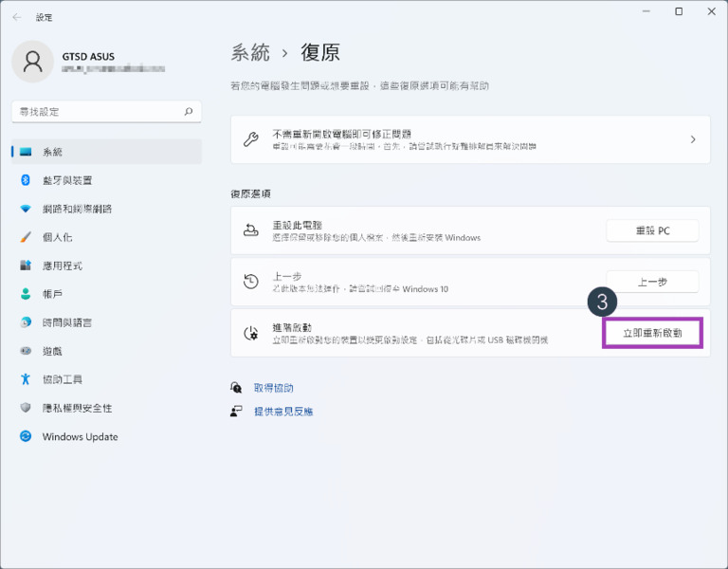Click the 重設此電腦 row title
The image size is (728, 569).
pyautogui.click(x=297, y=226)
